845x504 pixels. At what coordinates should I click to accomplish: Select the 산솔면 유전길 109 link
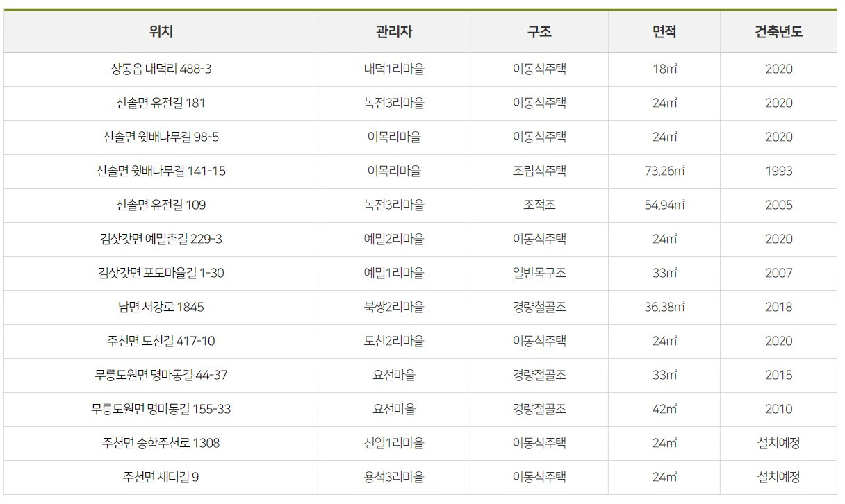[x=161, y=205]
